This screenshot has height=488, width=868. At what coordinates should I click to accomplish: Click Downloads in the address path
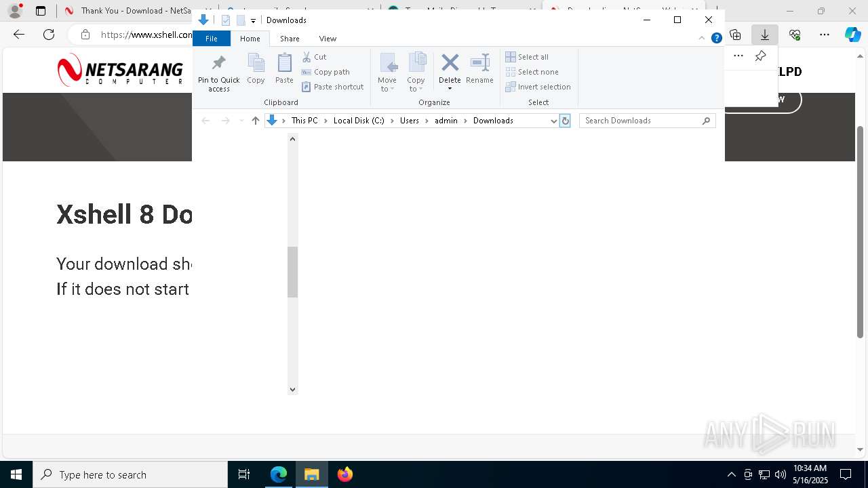(493, 121)
